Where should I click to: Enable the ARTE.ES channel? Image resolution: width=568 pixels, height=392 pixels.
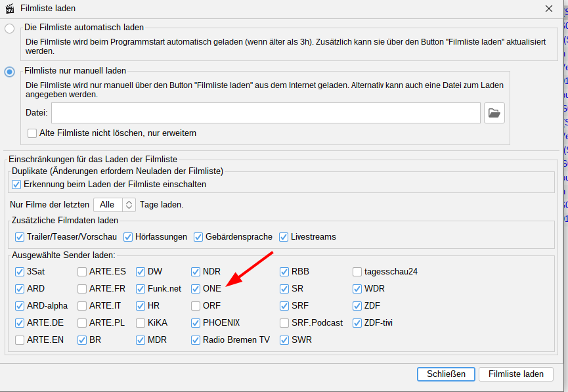point(82,272)
